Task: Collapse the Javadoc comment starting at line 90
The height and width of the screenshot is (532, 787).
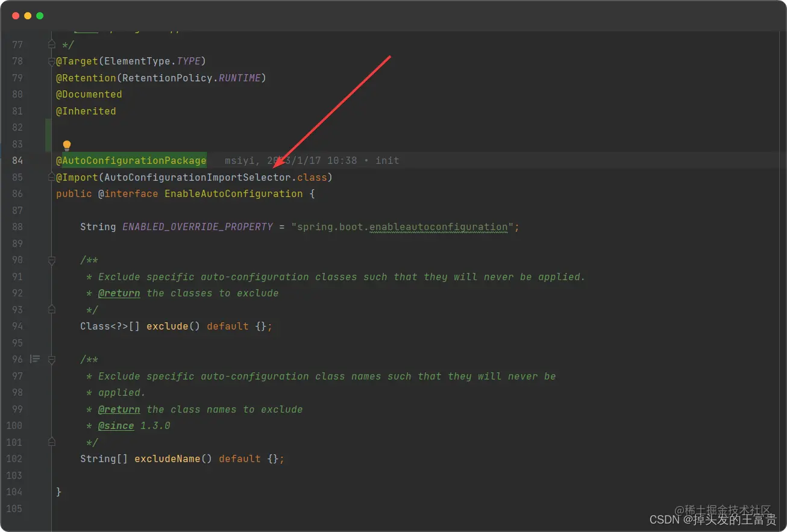Action: pyautogui.click(x=52, y=260)
